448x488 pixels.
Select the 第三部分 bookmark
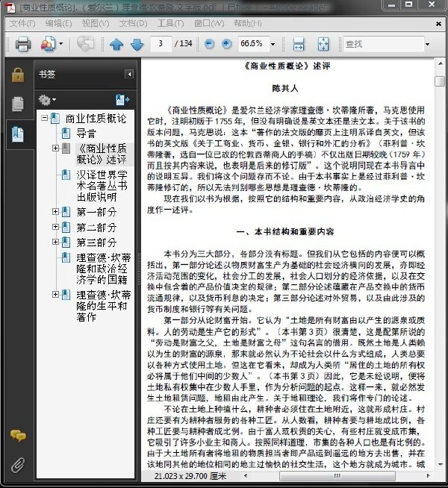click(96, 243)
